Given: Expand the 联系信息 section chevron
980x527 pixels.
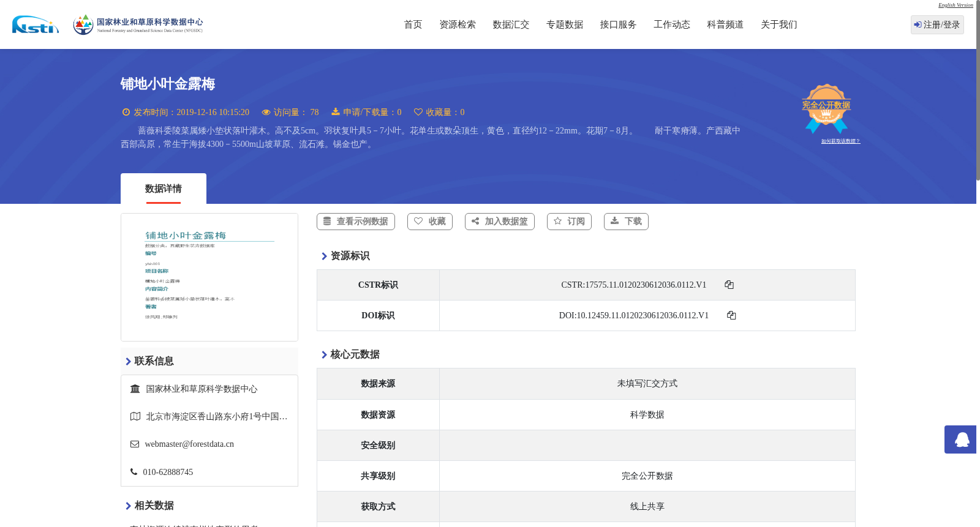Looking at the screenshot, I should [128, 361].
